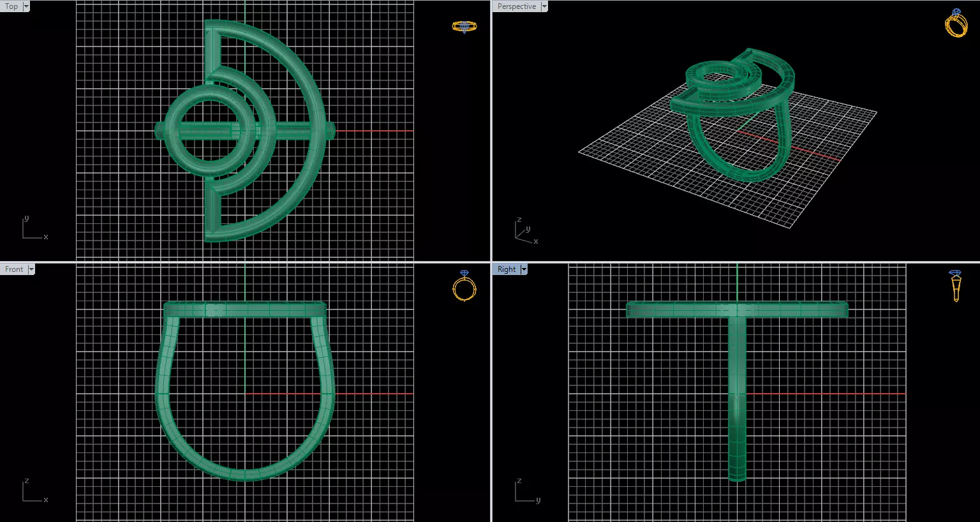Click the Perspective viewport title label
This screenshot has width=980, height=522.
(517, 6)
